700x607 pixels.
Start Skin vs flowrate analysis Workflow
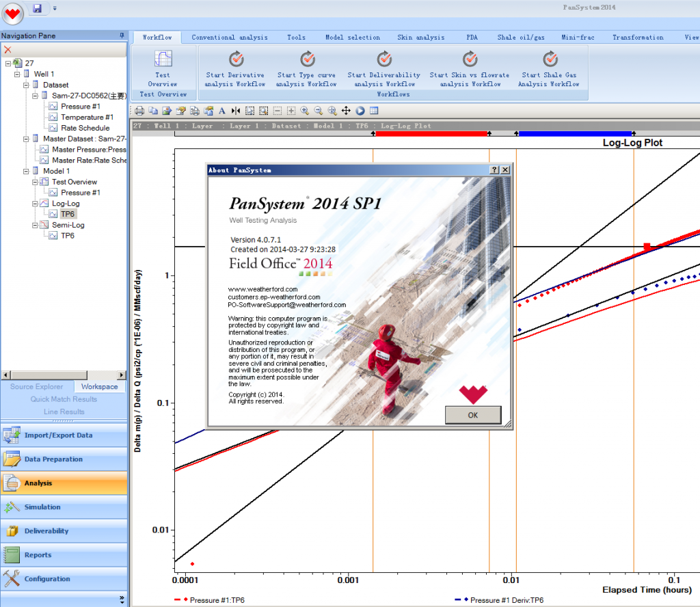click(x=470, y=68)
